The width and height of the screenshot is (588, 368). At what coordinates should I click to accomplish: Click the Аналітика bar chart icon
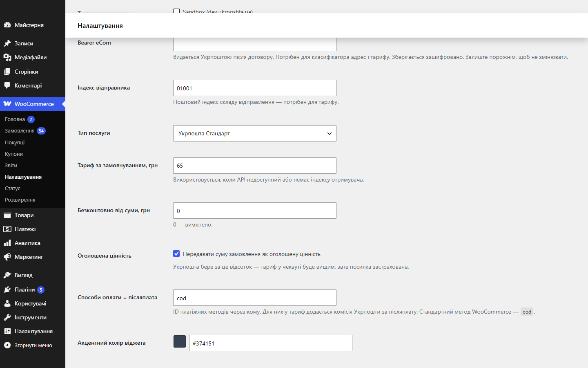[x=7, y=243]
